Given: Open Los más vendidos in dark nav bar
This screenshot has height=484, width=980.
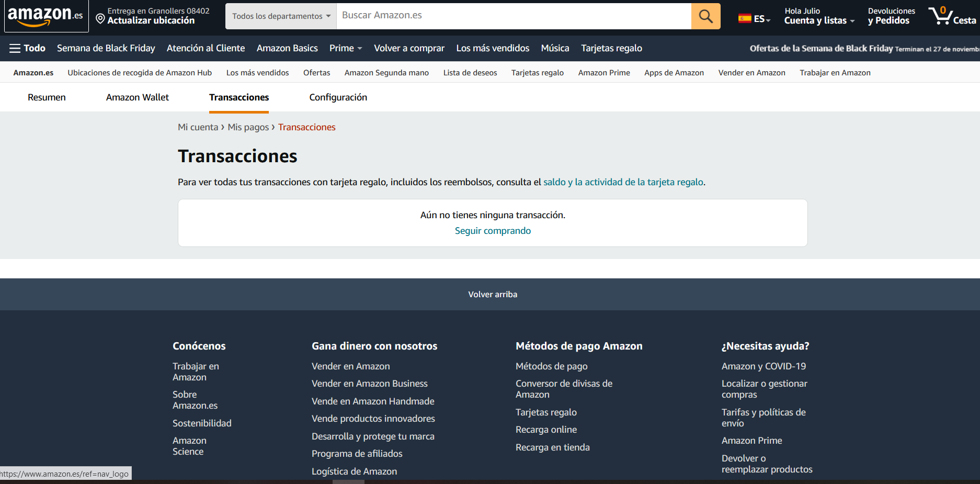Looking at the screenshot, I should tap(493, 48).
